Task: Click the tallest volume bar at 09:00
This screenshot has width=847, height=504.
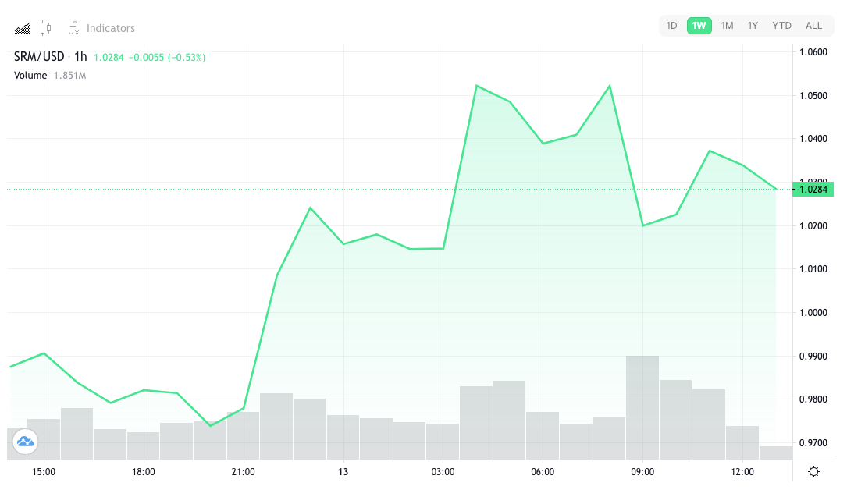Action: coord(642,408)
